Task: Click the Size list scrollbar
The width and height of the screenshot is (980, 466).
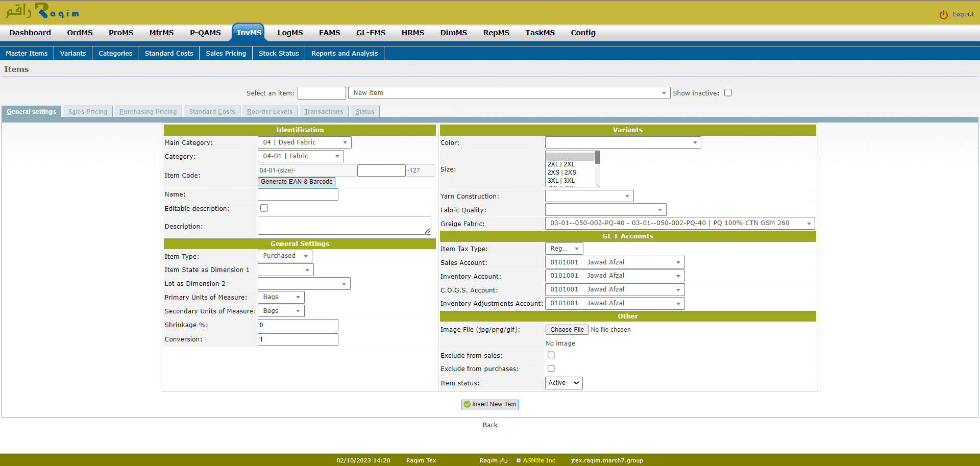Action: point(597,169)
